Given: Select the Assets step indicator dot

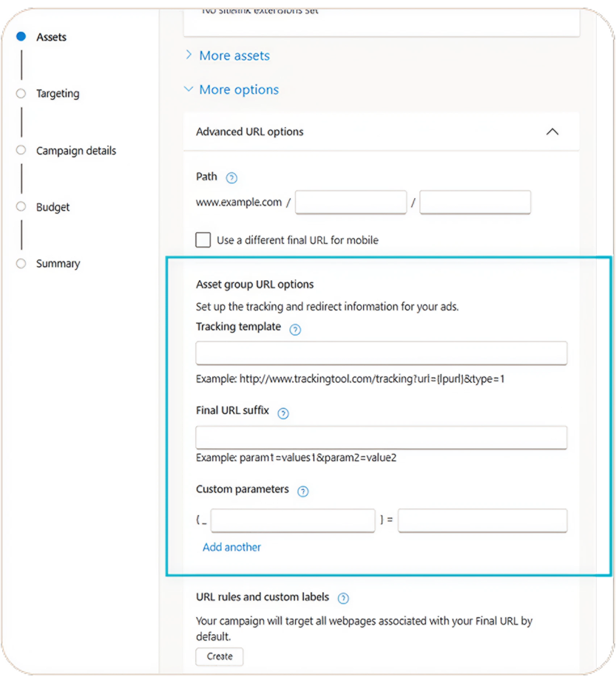Looking at the screenshot, I should pyautogui.click(x=21, y=36).
